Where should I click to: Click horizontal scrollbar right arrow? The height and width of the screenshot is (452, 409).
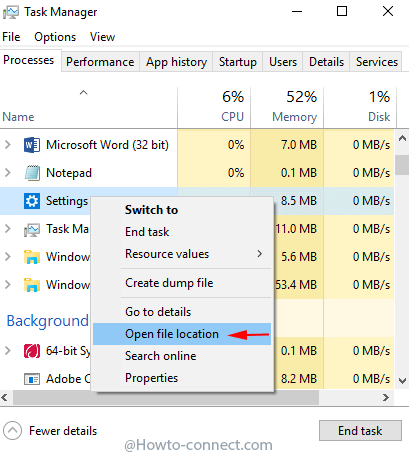click(x=386, y=397)
